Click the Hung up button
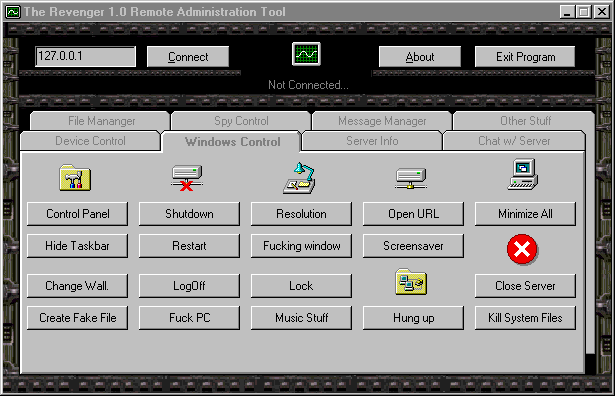The height and width of the screenshot is (396, 615). (413, 318)
